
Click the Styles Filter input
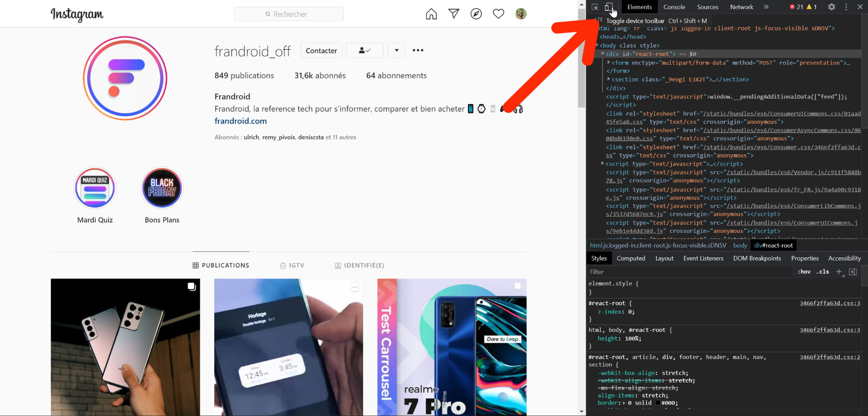(x=689, y=272)
